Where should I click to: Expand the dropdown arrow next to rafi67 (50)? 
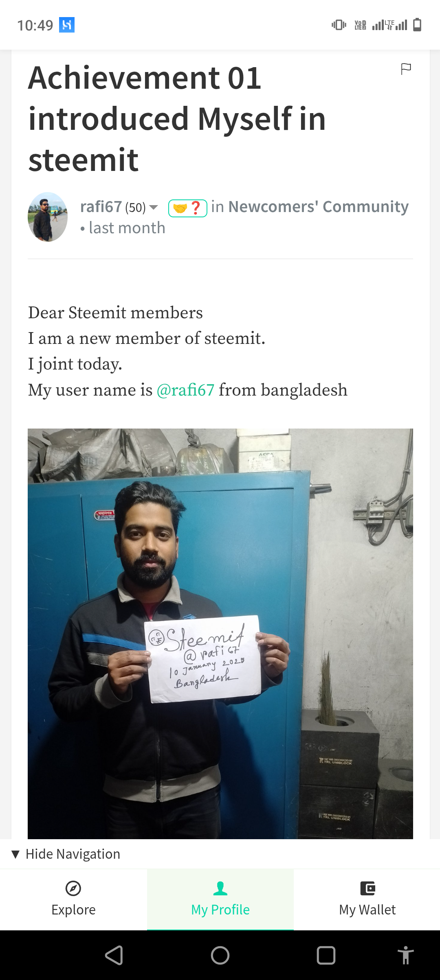154,208
